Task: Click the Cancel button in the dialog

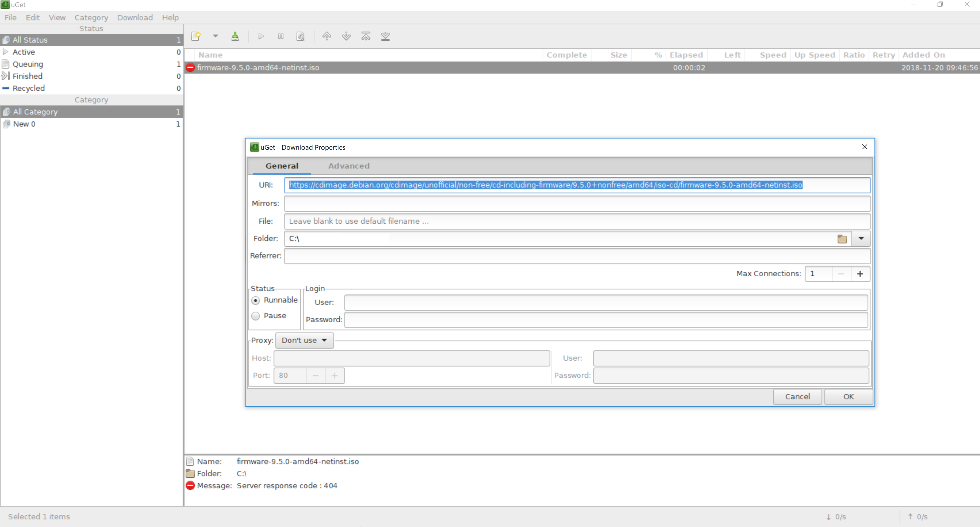Action: 797,396
